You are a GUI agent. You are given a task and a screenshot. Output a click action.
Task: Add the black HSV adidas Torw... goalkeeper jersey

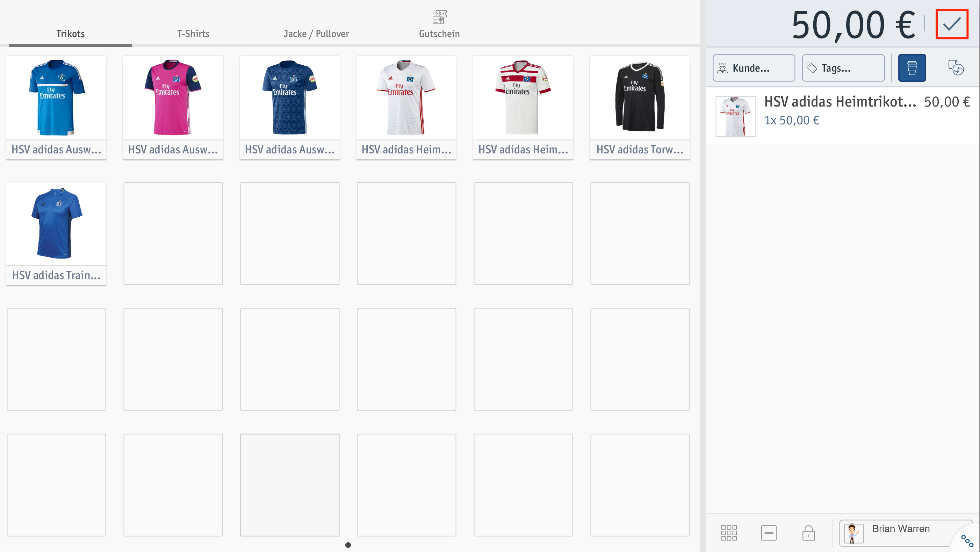pos(640,108)
